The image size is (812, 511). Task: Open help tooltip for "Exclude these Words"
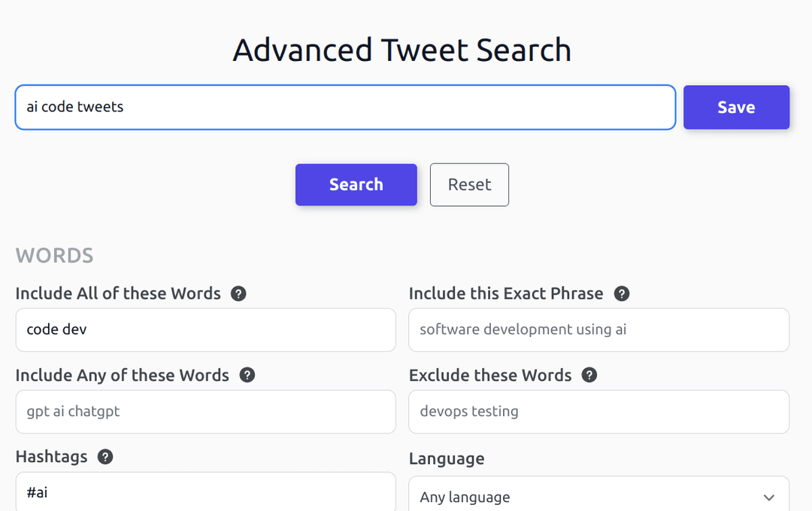click(589, 375)
